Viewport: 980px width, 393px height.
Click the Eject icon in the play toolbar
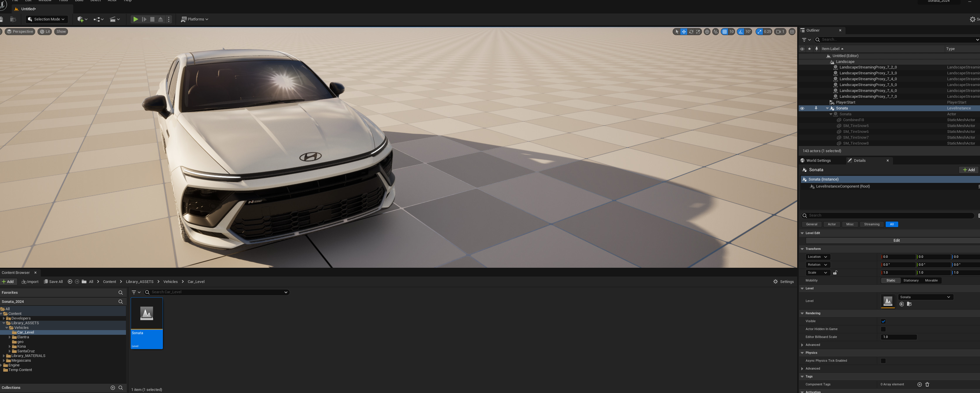(x=161, y=19)
